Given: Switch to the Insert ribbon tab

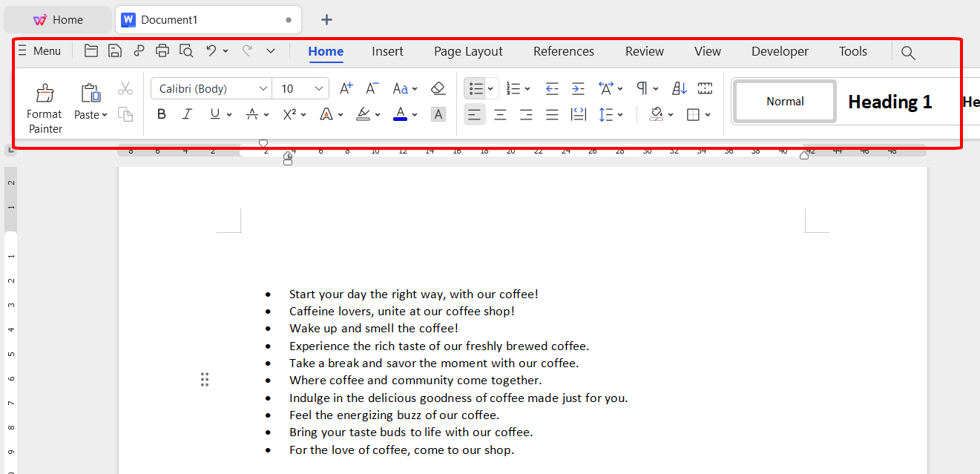Looking at the screenshot, I should click(387, 51).
